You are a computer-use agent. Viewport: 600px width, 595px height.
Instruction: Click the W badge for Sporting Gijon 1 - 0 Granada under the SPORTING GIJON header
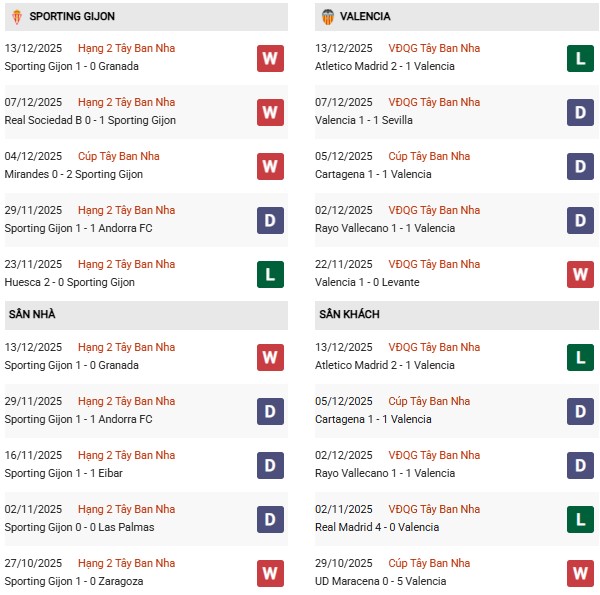270,58
